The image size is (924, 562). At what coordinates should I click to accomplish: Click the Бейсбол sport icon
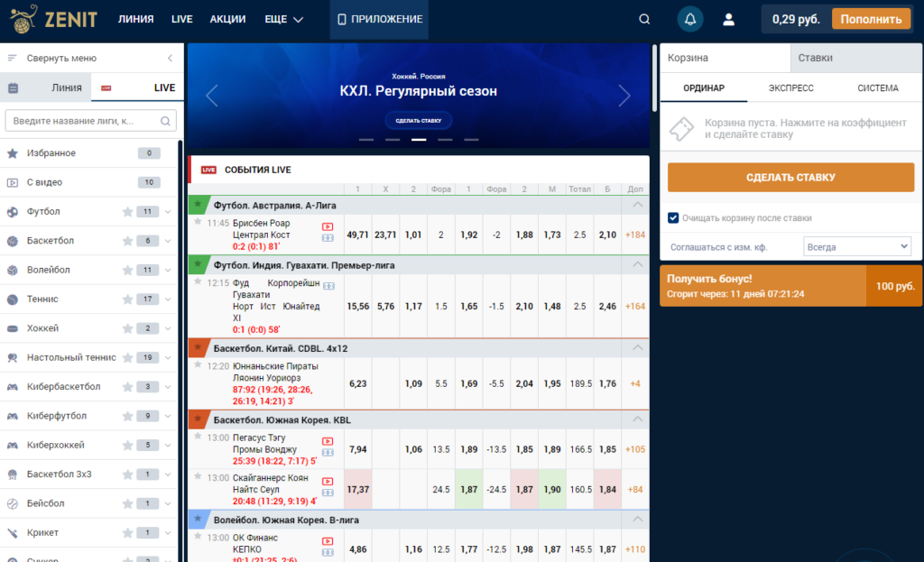[x=13, y=503]
